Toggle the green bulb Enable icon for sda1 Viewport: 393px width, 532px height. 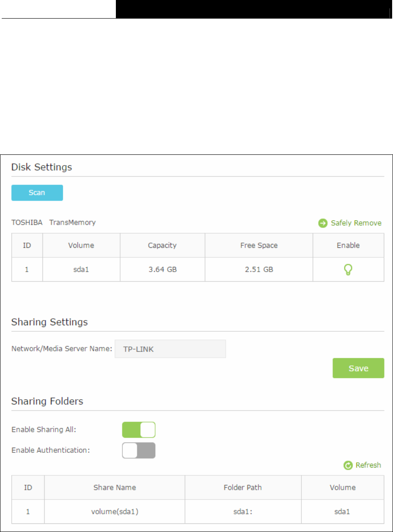(348, 270)
